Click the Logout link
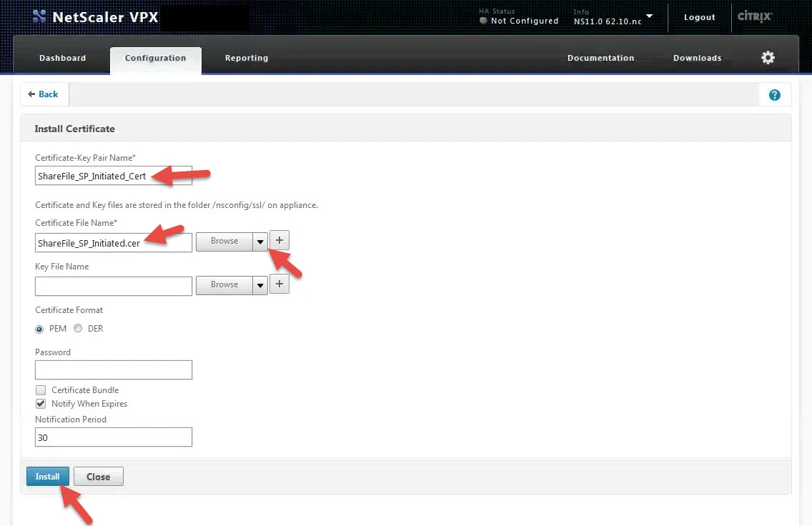Screen dimensions: 812x526 click(699, 17)
